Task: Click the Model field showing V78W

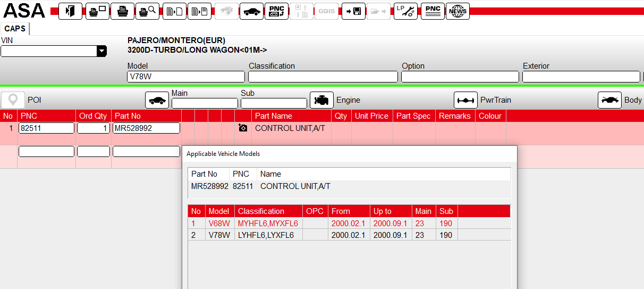Action: coord(186,77)
